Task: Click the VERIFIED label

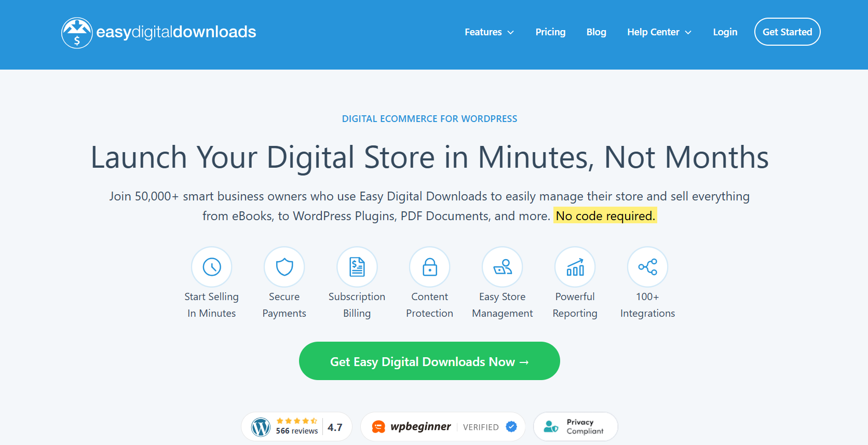Action: [481, 427]
